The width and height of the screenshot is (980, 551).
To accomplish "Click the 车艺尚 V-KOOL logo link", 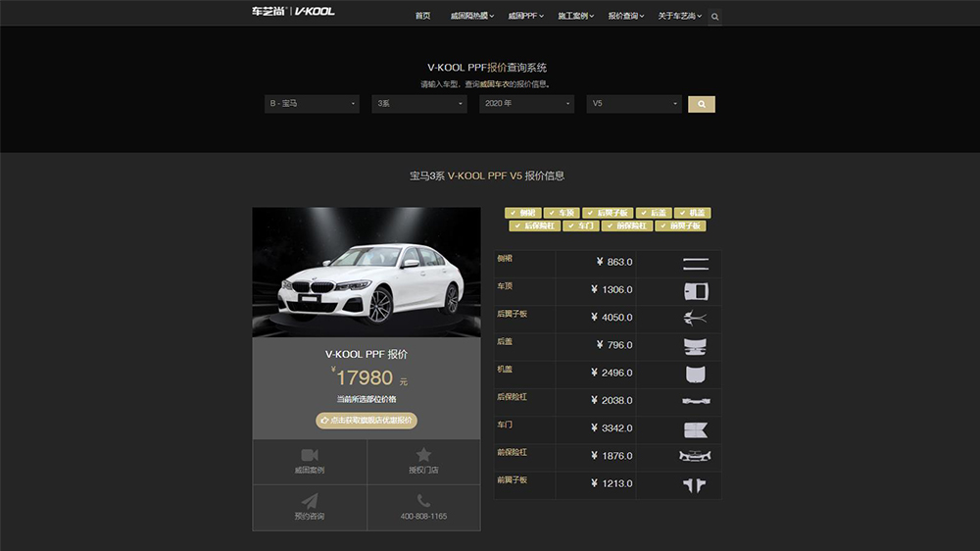I will point(293,12).
